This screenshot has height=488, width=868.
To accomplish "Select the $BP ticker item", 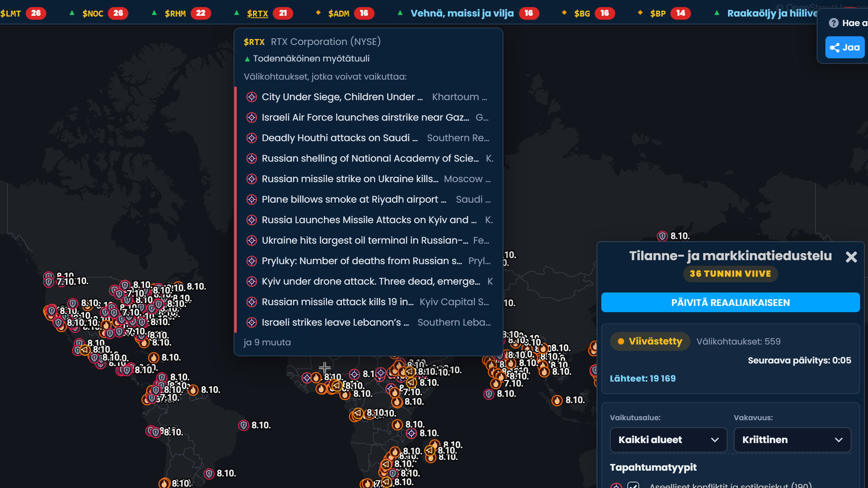I will 665,13.
